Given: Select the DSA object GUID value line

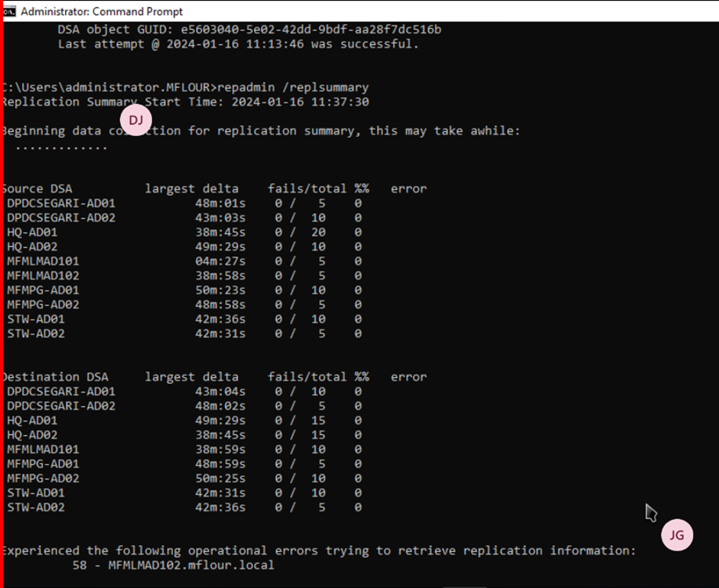Looking at the screenshot, I should coord(249,30).
